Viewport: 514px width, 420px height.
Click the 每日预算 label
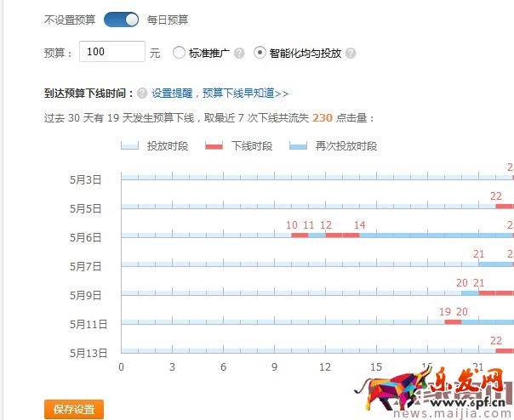click(168, 19)
